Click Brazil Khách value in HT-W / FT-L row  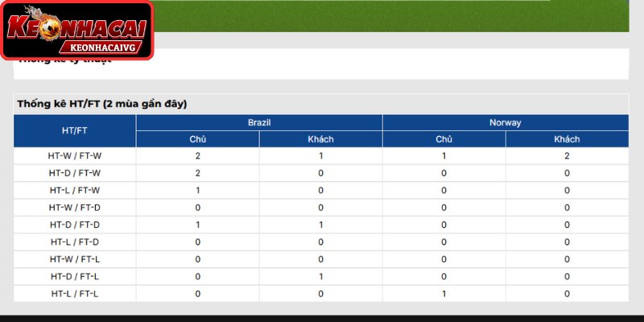pyautogui.click(x=320, y=259)
